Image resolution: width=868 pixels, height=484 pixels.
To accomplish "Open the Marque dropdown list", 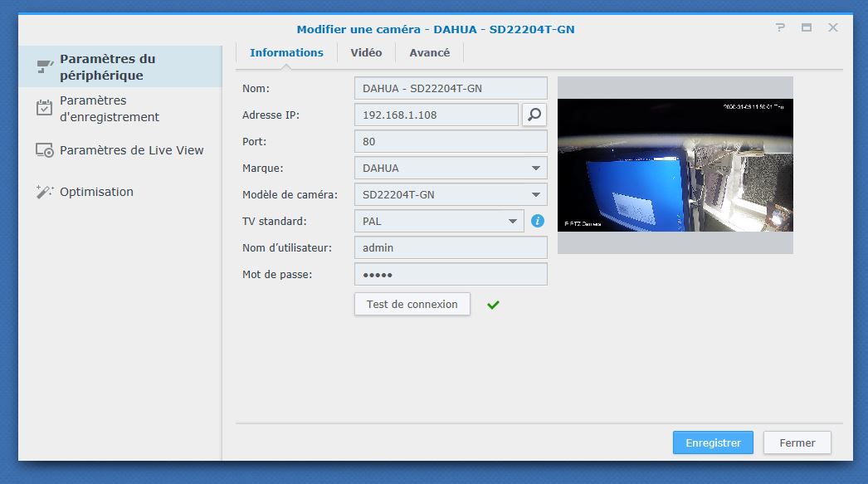I will (x=534, y=168).
